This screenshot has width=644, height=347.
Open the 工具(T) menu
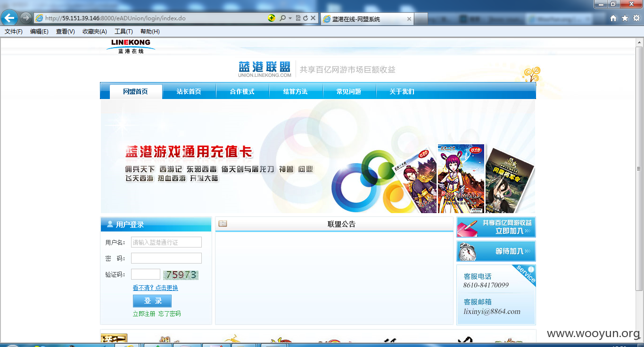coord(124,32)
